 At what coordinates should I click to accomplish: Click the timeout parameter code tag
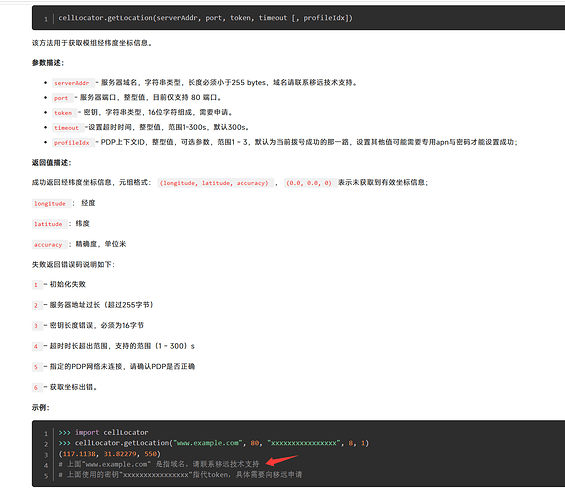pyautogui.click(x=68, y=128)
